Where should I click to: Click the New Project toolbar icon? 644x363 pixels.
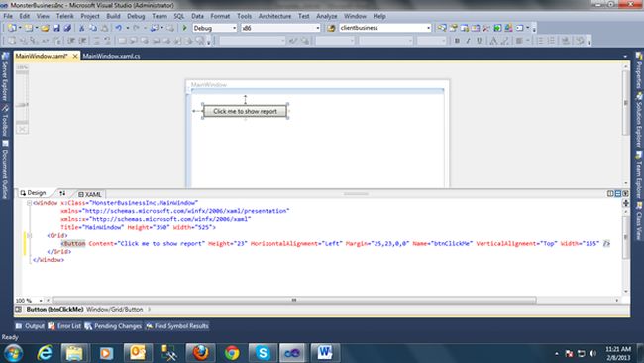pyautogui.click(x=12, y=28)
